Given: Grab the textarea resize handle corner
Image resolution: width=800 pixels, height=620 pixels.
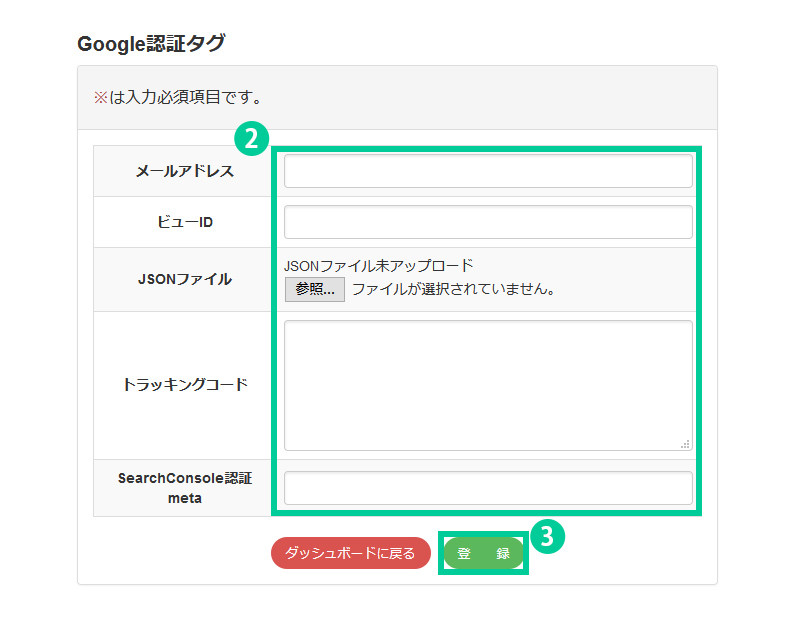Looking at the screenshot, I should tap(685, 443).
